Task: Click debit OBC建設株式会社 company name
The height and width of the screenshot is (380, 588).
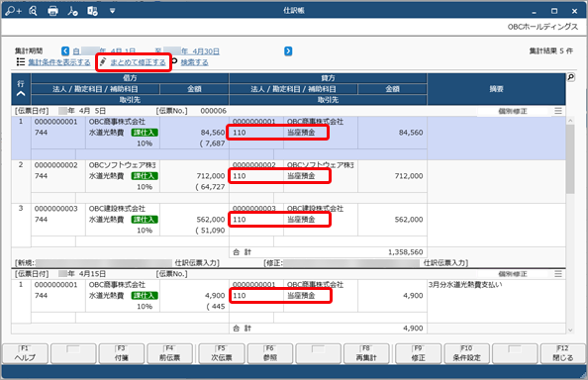Action: point(117,209)
